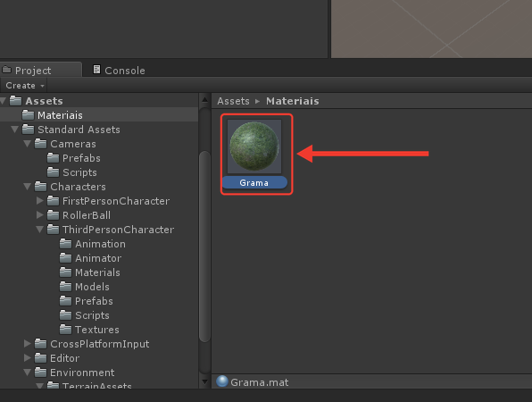Click the FirstPersonCharacter folder icon
The height and width of the screenshot is (402, 532).
coord(53,200)
